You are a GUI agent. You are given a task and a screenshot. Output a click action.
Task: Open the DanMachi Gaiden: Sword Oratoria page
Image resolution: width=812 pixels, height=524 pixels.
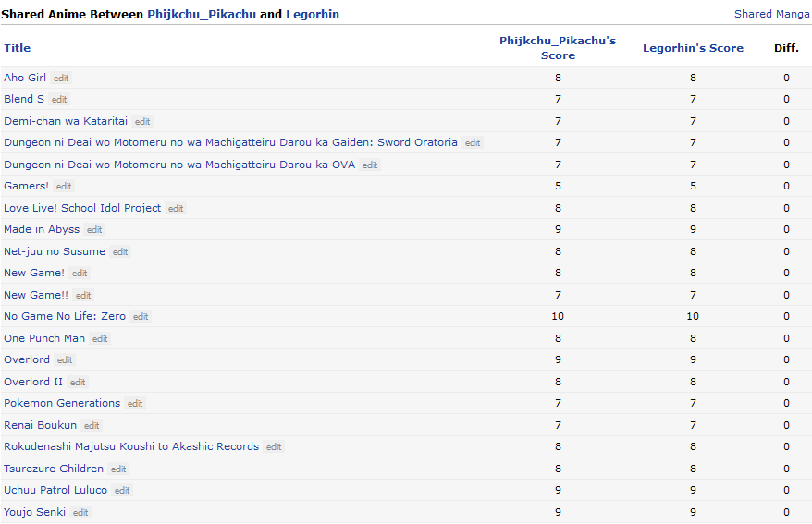coord(230,142)
